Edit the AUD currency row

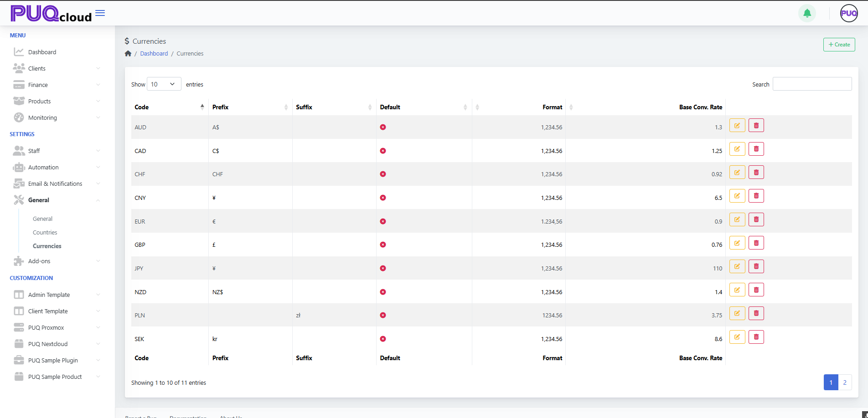tap(737, 125)
